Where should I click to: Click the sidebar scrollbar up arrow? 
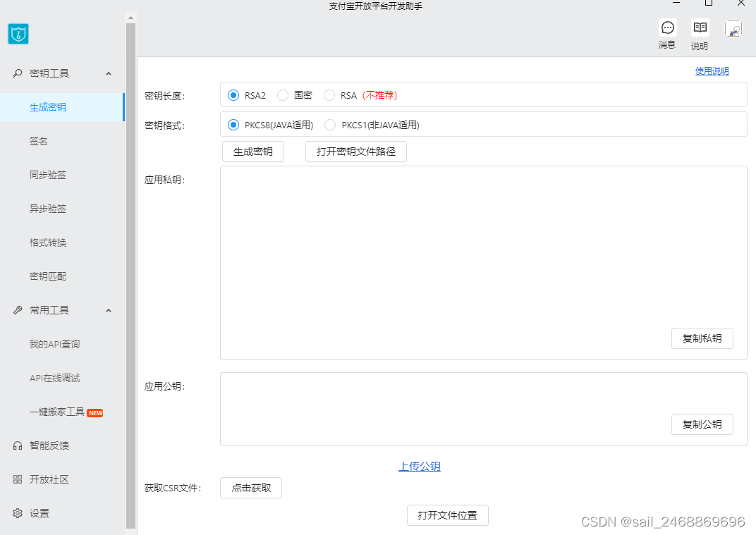[x=130, y=18]
